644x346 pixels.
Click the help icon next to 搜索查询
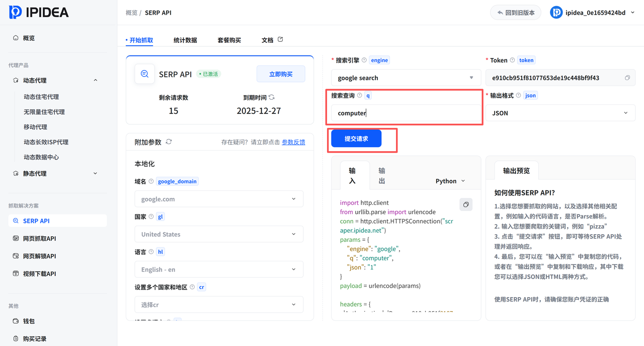pos(359,95)
